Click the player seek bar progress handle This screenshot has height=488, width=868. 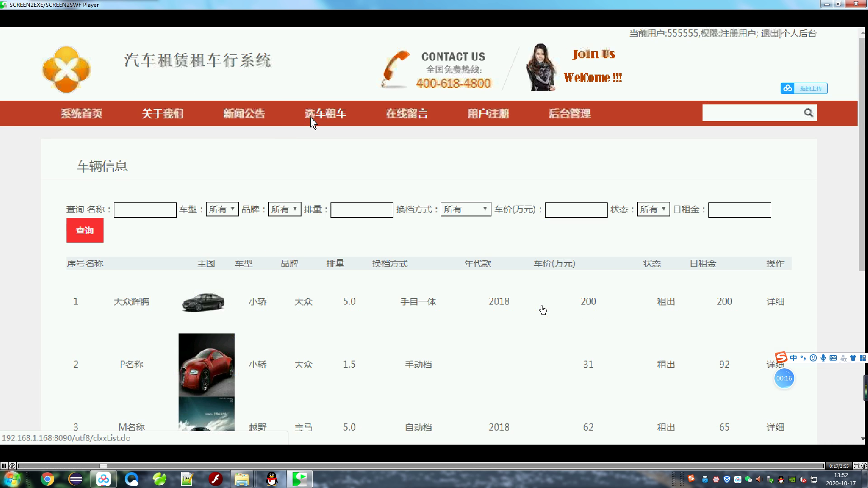coord(103,466)
